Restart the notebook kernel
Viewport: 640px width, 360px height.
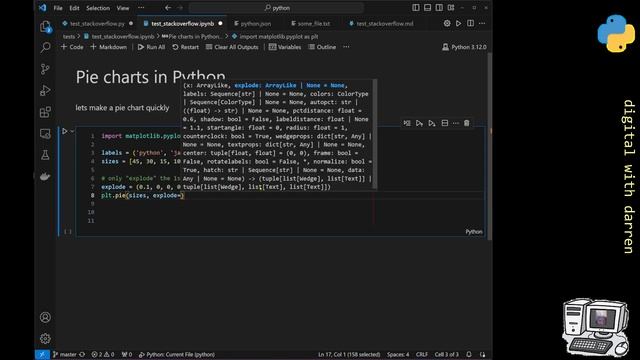coord(186,47)
